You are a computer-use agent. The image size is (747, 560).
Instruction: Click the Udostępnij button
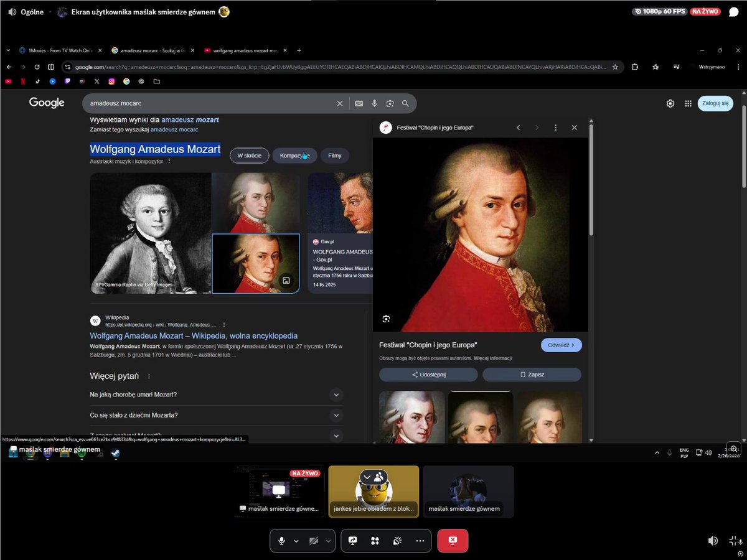click(428, 375)
